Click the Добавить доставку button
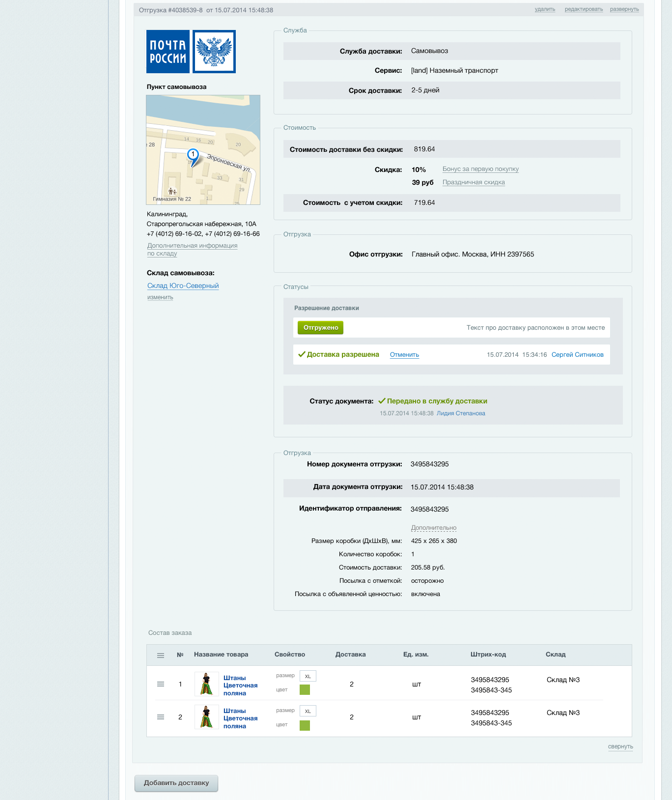672x800 pixels. tap(176, 783)
